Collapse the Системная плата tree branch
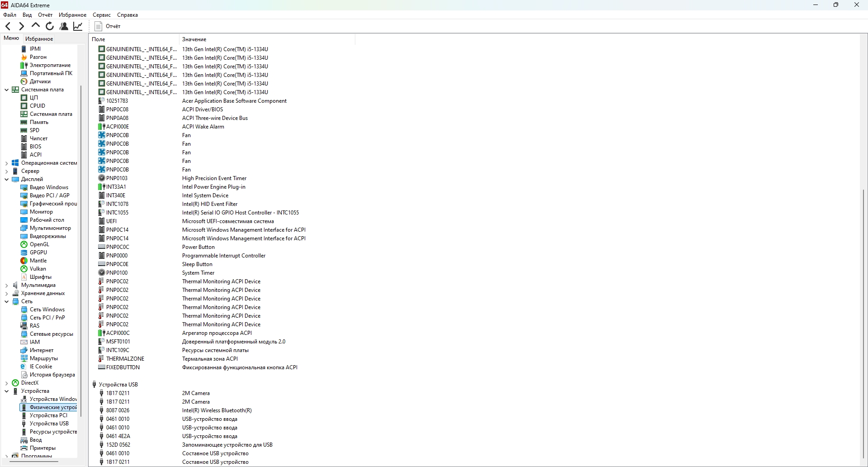The width and height of the screenshot is (868, 467). pyautogui.click(x=6, y=90)
